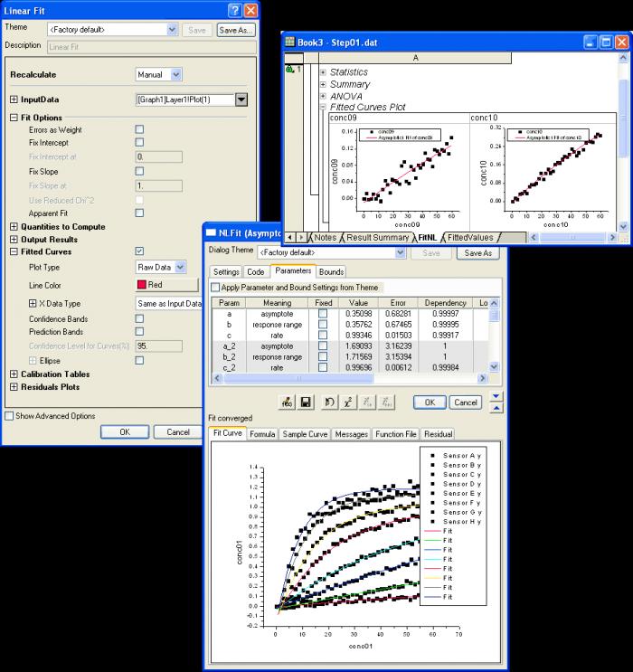Click the blue up-arrow panel toggle icon
Image resolution: width=633 pixels, height=672 pixels.
[x=496, y=408]
